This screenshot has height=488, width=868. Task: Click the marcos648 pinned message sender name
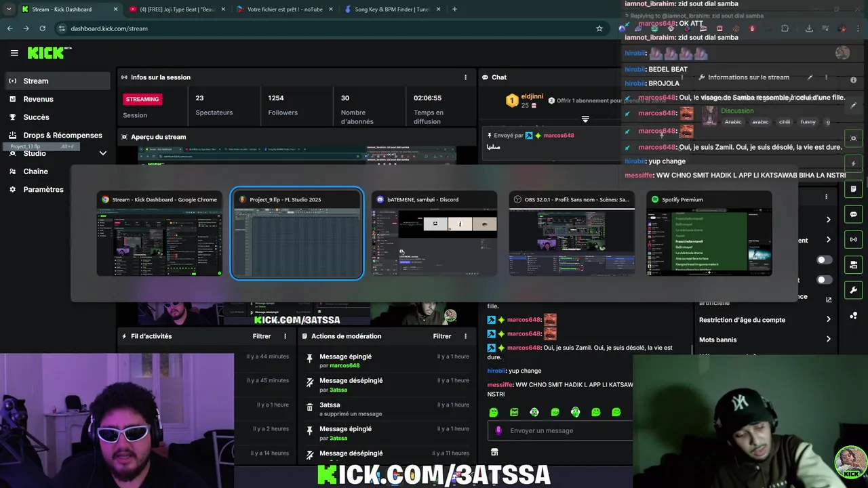coord(559,136)
